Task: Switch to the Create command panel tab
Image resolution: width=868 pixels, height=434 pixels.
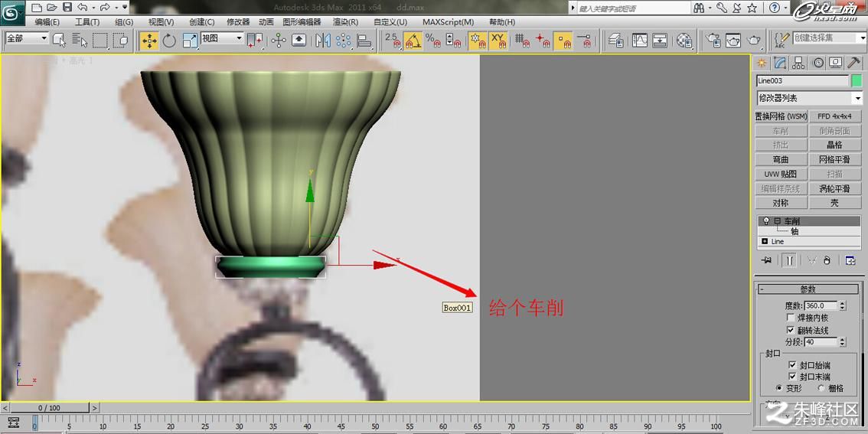Action: pyautogui.click(x=762, y=63)
